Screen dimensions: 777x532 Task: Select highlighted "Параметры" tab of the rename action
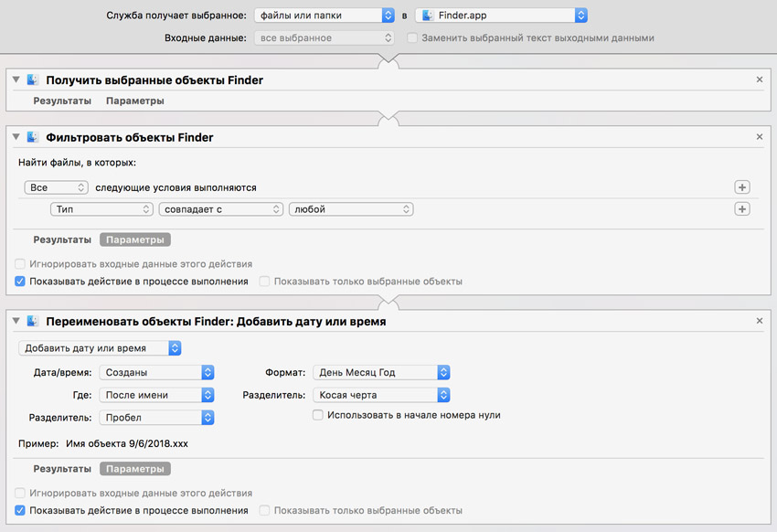pyautogui.click(x=135, y=469)
